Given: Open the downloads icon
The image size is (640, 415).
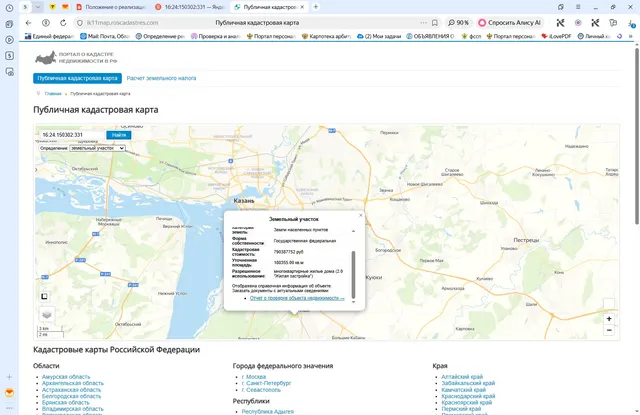Looking at the screenshot, I should point(631,23).
